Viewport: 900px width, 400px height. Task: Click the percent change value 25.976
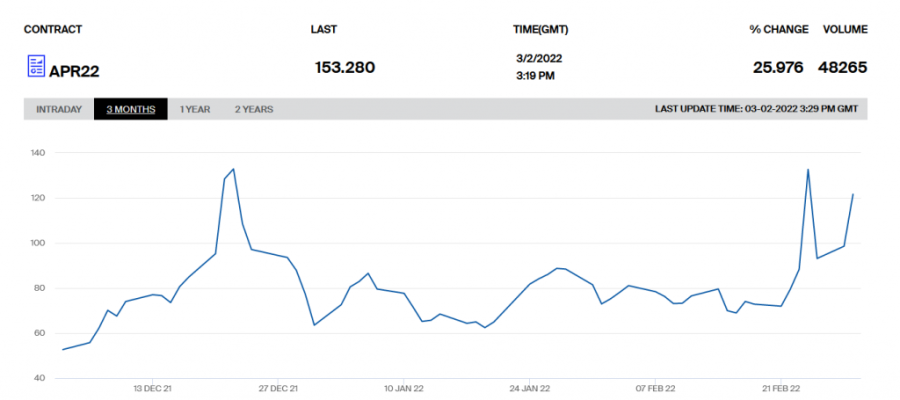click(780, 68)
